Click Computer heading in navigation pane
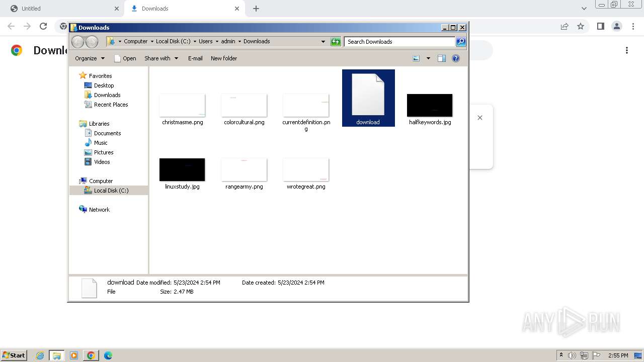 [101, 181]
